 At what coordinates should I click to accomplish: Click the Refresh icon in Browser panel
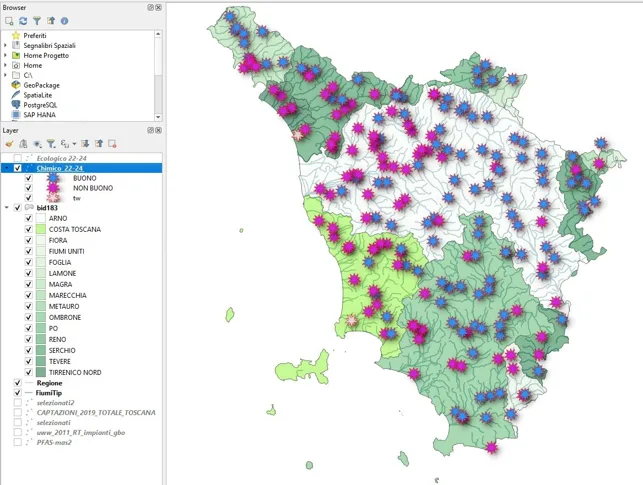point(23,21)
